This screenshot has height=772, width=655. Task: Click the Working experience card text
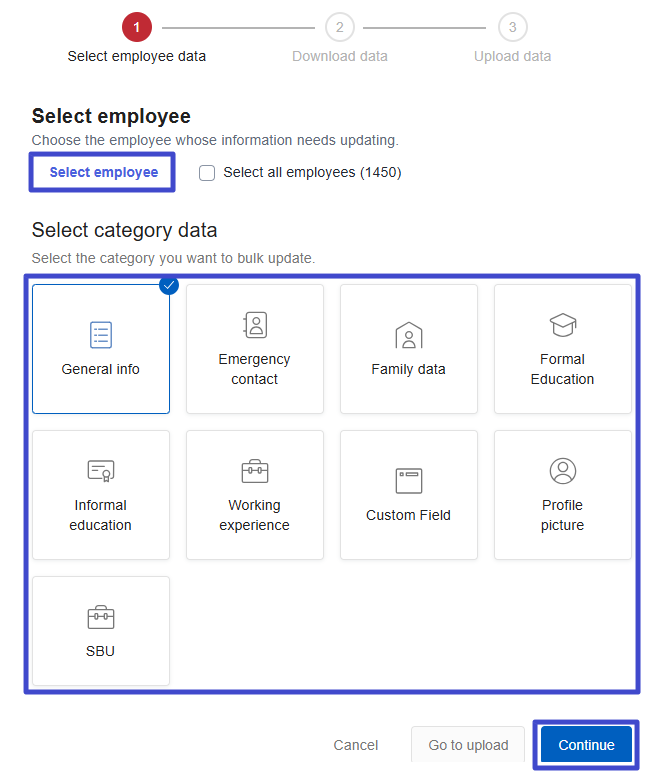click(255, 515)
